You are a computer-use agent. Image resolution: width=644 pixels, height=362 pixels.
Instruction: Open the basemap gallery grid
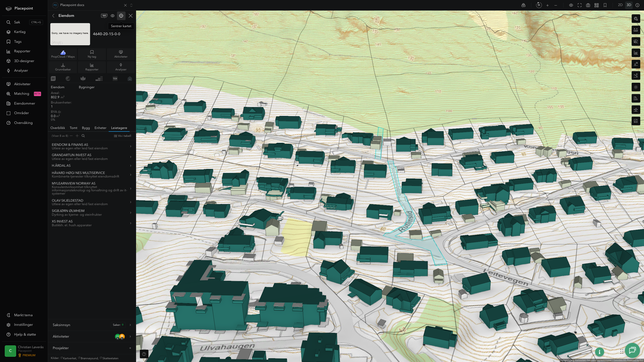tap(596, 5)
